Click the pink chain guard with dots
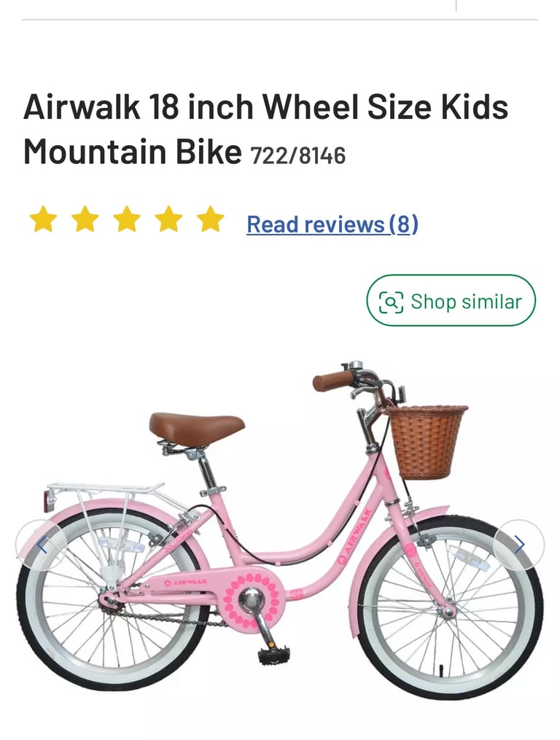The height and width of the screenshot is (740, 560). [252, 600]
